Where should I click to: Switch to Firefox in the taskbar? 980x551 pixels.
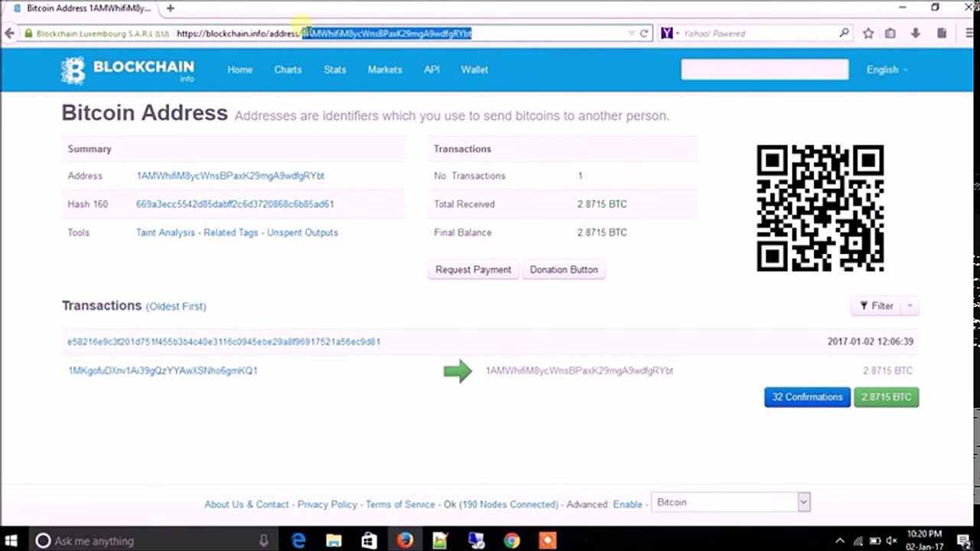(x=405, y=540)
